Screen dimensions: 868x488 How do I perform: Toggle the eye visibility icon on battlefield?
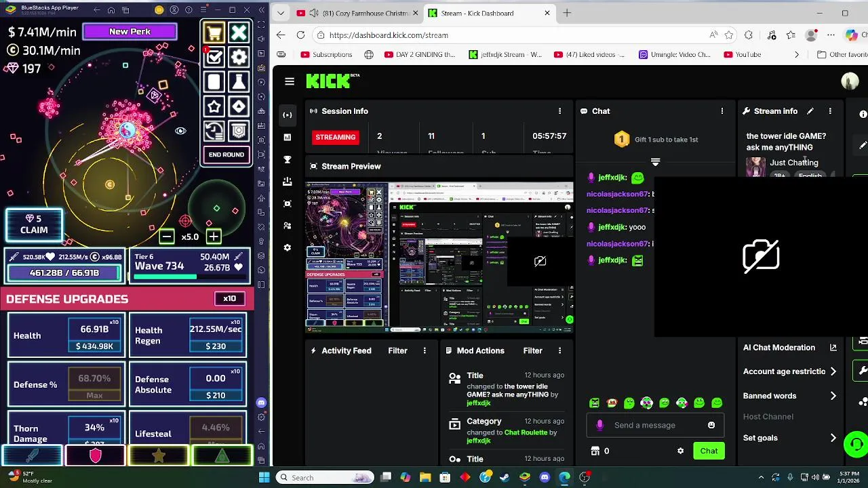[180, 131]
